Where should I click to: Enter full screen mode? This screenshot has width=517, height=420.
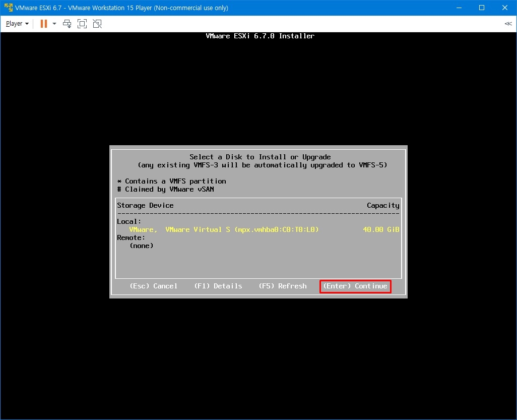coord(82,24)
